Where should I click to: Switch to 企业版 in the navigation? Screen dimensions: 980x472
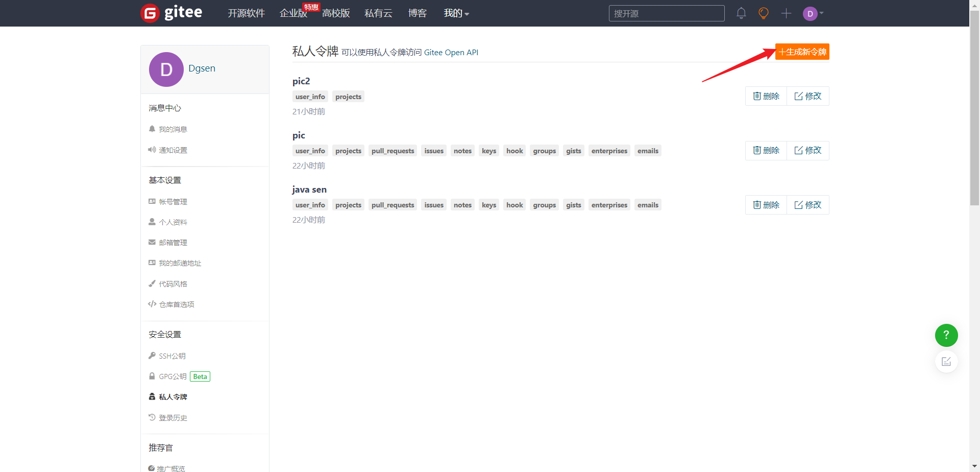tap(293, 13)
